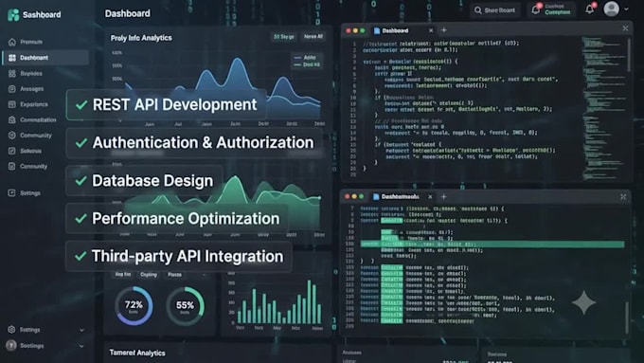Select the highlighted Dashboard grid icon in sidebar
Screen dimensions: 644x363
click(x=12, y=58)
